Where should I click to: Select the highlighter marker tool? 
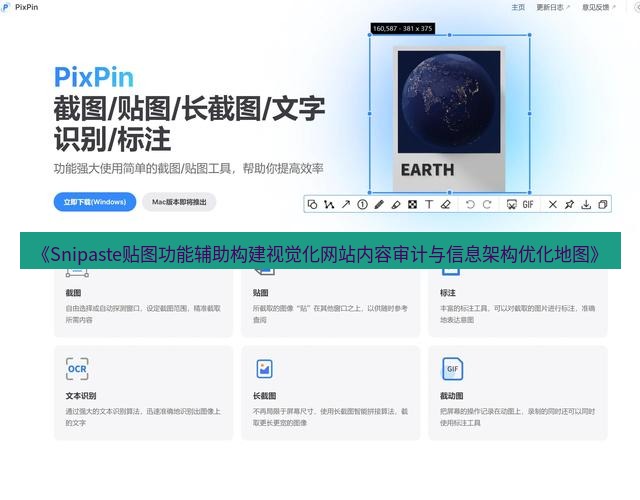click(396, 204)
